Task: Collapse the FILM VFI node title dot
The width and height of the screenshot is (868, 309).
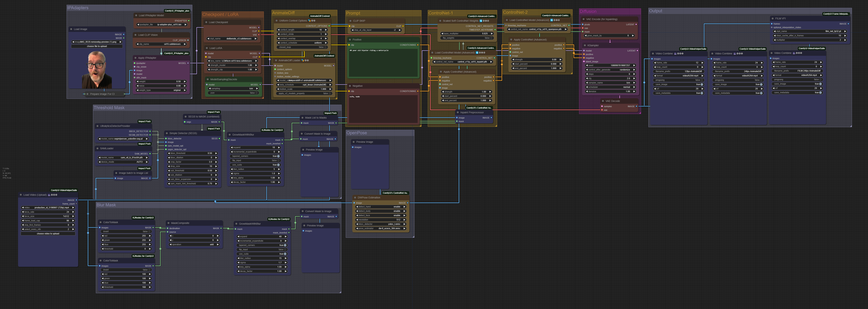Action: tap(772, 19)
